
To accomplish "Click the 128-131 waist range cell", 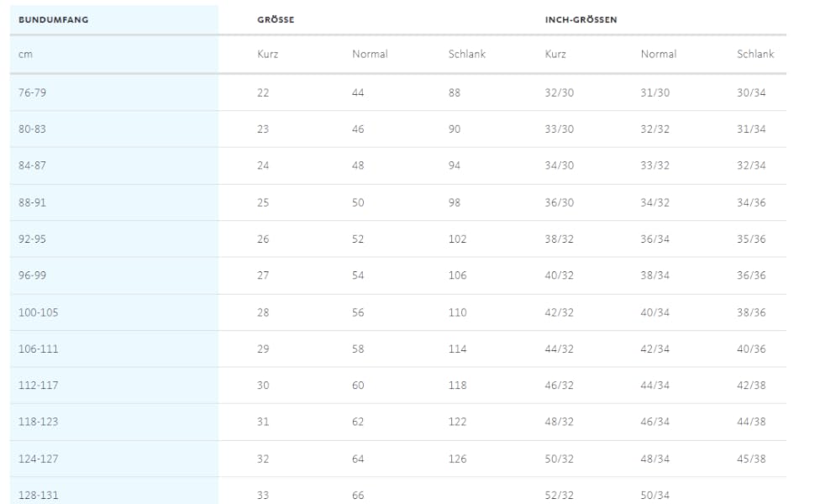I will (x=38, y=496).
